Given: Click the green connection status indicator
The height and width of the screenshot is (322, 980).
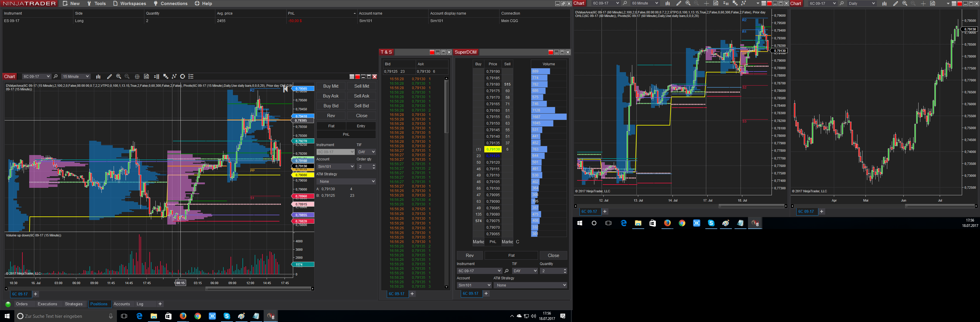Looking at the screenshot, I should [x=8, y=304].
